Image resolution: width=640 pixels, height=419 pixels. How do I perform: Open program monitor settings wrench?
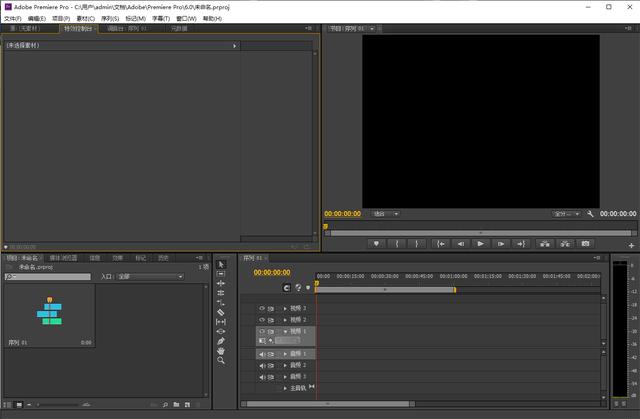point(591,213)
